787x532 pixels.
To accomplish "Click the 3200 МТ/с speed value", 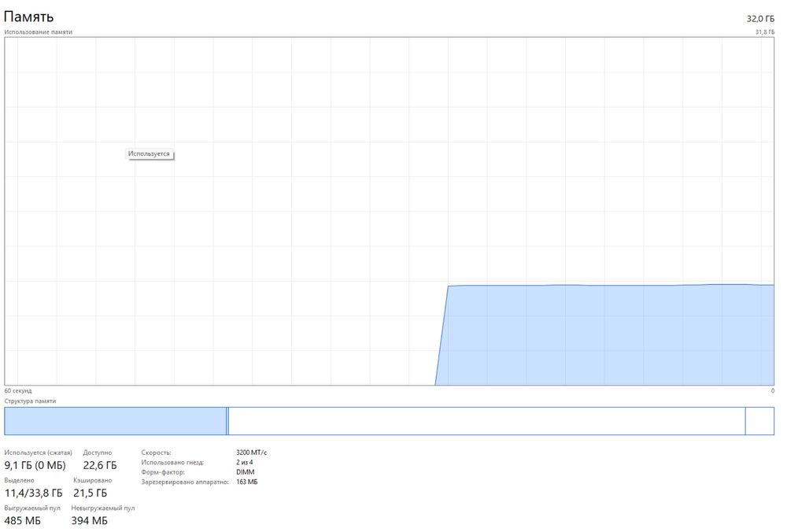I will point(252,453).
